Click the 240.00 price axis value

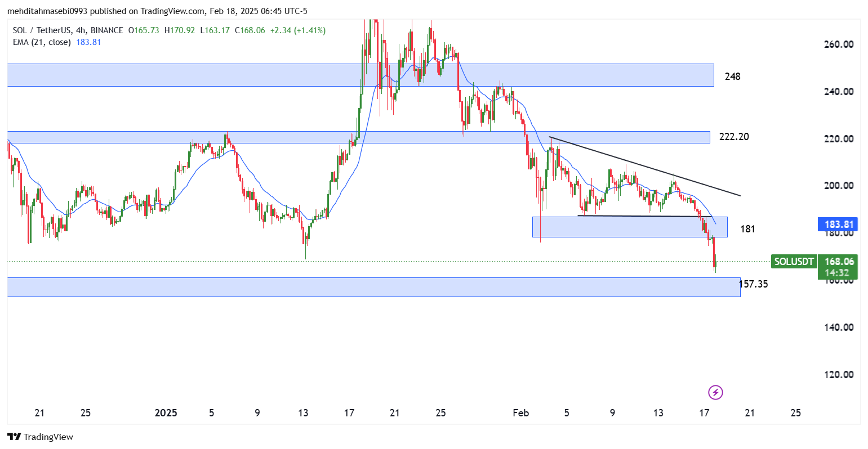point(838,92)
